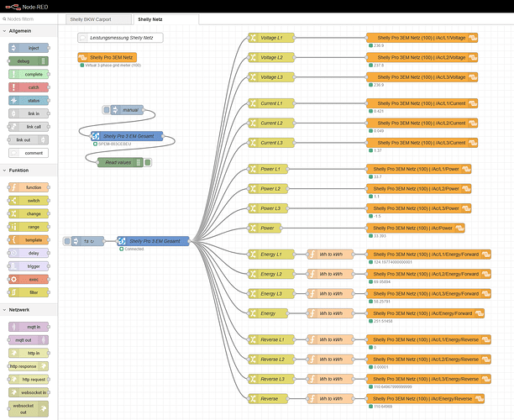Choose the function node in the palette
The height and width of the screenshot is (420, 514).
click(x=29, y=187)
